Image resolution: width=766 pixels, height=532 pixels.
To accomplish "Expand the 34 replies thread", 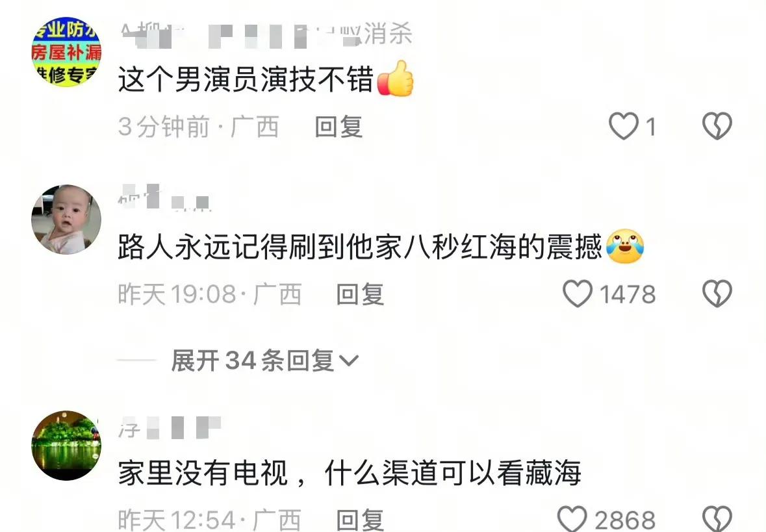I will (x=264, y=361).
